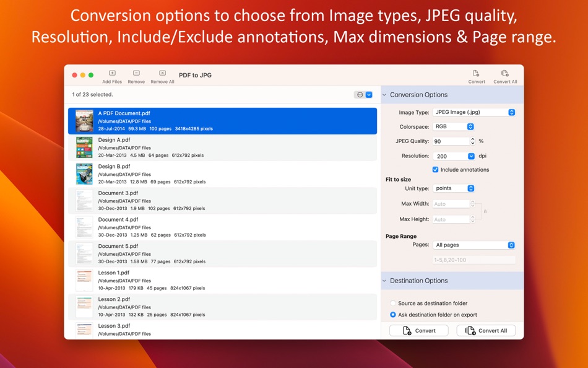
Task: Collapse the Destination Options section
Action: tap(384, 281)
